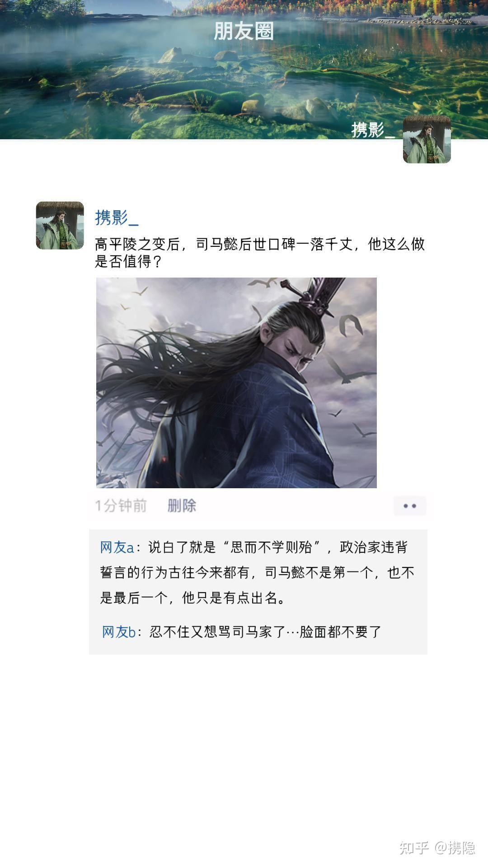Image resolution: width=488 pixels, height=868 pixels.
Task: Reply to 网友b's comment about 司马家
Action: [266, 632]
